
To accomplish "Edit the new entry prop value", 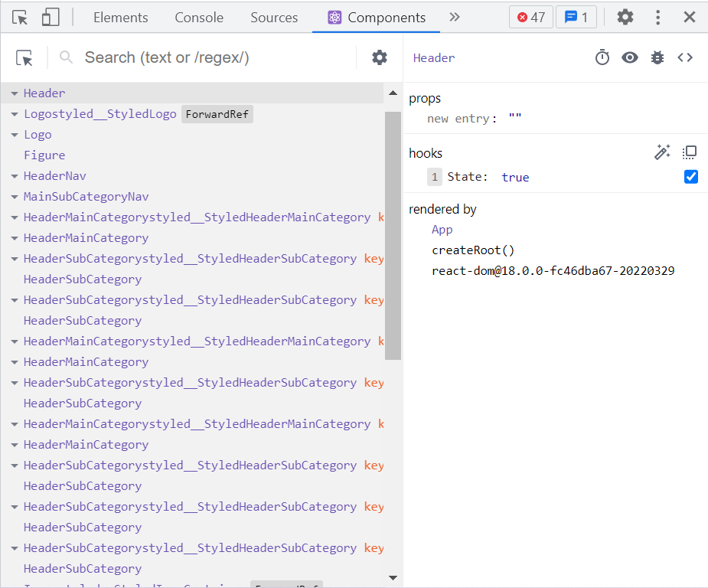I will 515,119.
